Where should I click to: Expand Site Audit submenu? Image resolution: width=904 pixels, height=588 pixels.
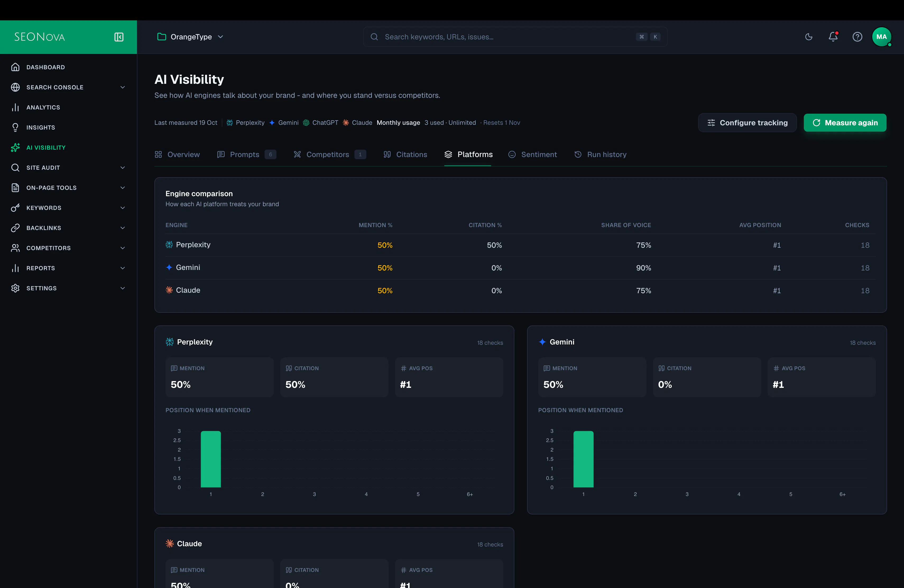click(123, 168)
